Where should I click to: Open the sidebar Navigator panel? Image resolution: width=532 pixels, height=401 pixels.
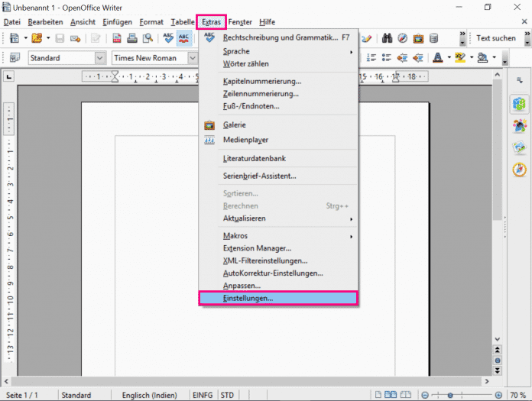pyautogui.click(x=519, y=170)
